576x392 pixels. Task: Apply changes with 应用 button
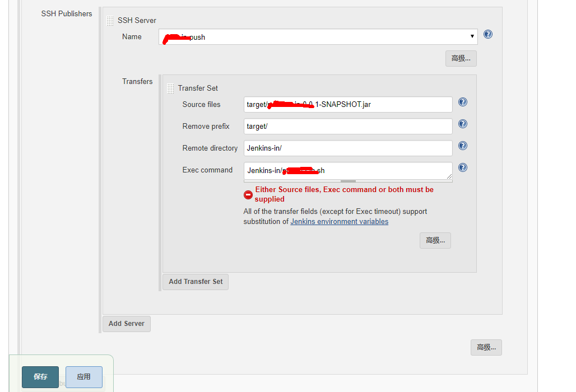pyautogui.click(x=83, y=377)
